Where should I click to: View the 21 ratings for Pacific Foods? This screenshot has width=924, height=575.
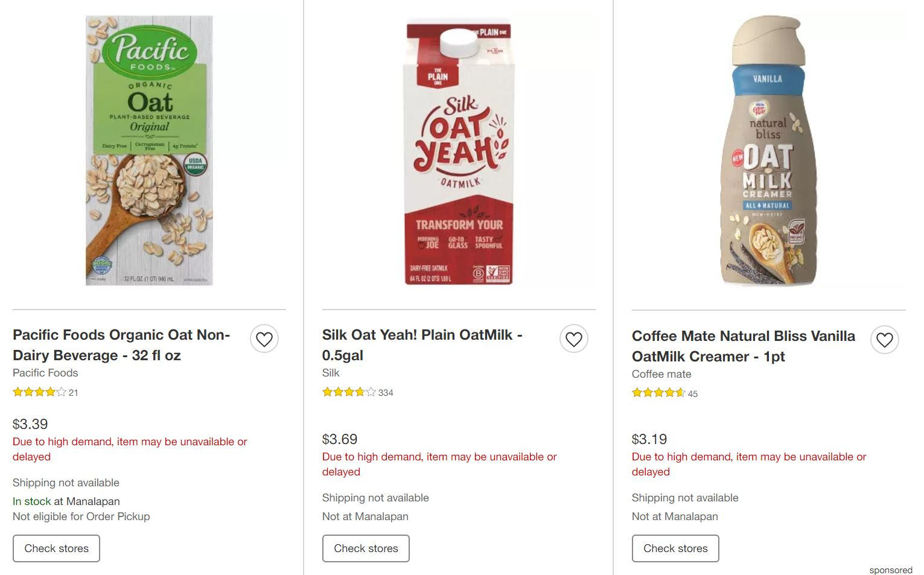click(45, 392)
